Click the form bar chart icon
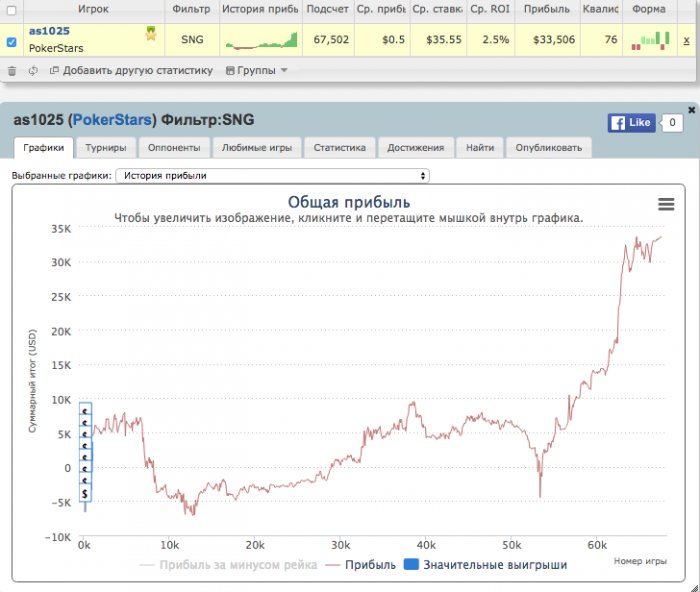Screen dimensions: 700x592 click(650, 40)
